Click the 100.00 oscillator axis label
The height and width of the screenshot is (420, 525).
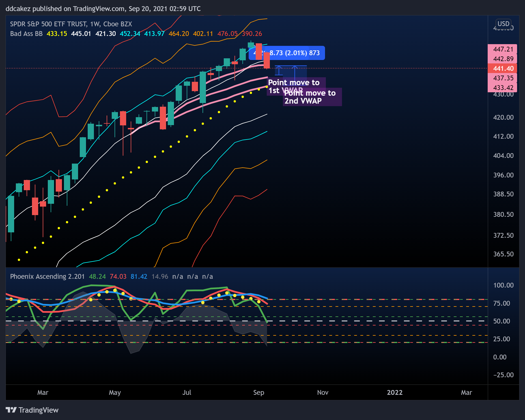[x=504, y=285]
